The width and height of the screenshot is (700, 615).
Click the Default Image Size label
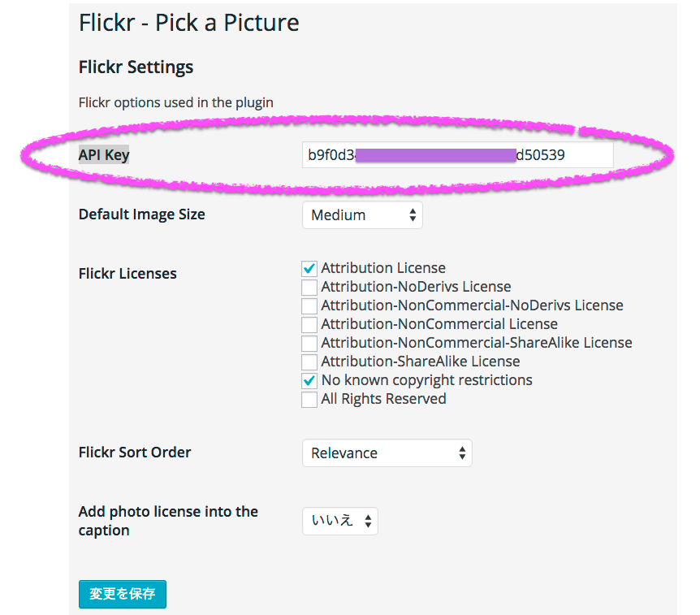[142, 215]
